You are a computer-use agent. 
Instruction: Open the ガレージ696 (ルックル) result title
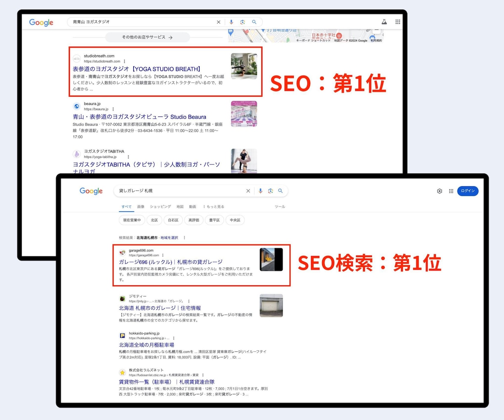[171, 262]
